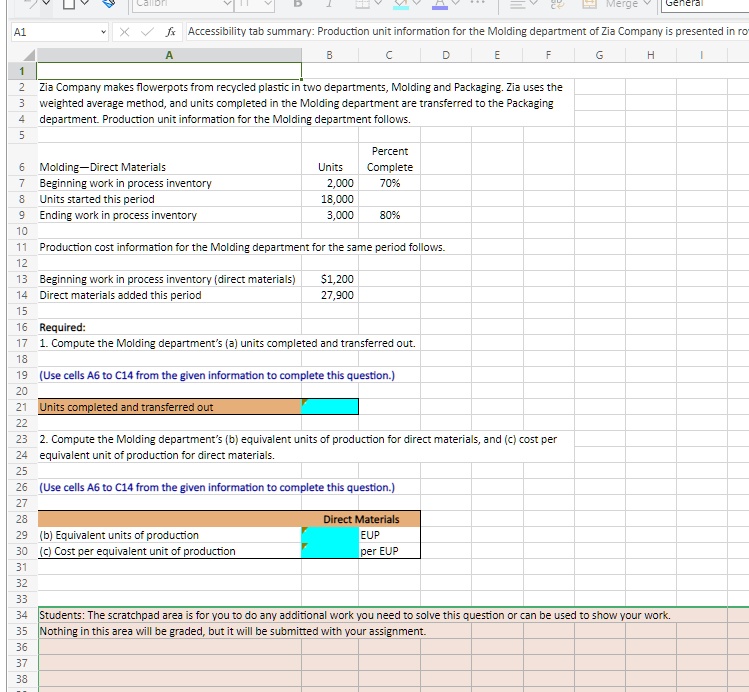Click the Select All corner triangle

tap(17, 56)
